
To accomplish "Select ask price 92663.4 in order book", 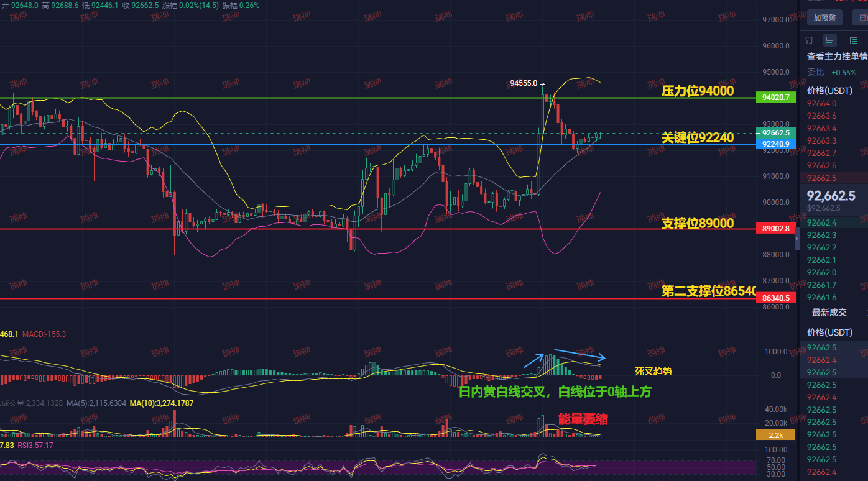I will [821, 128].
